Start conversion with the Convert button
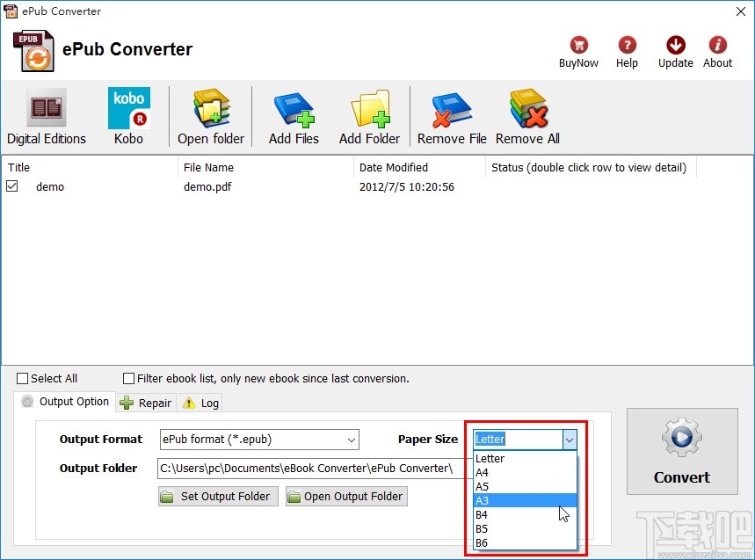755x560 pixels. 682,451
